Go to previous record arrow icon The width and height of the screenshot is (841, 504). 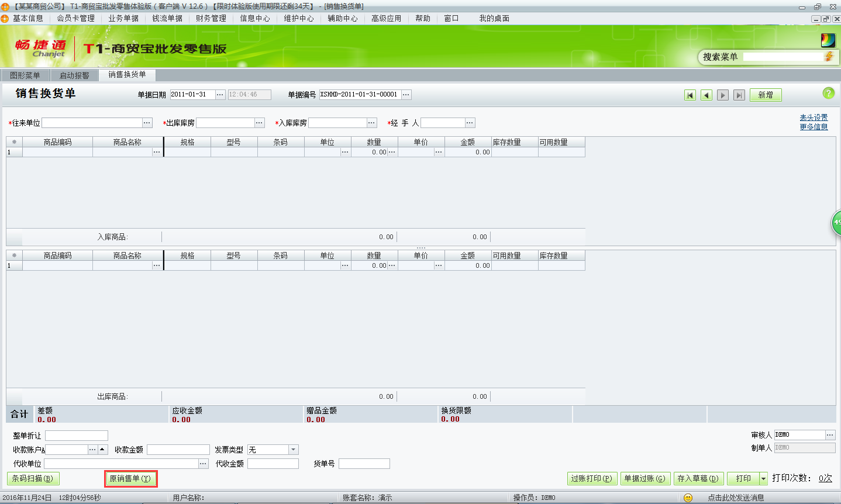point(706,94)
